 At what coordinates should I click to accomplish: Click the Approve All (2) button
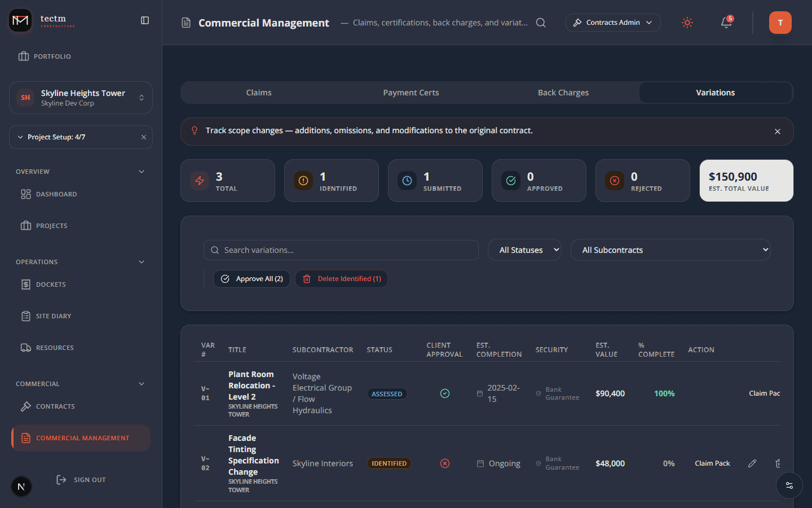click(x=251, y=278)
